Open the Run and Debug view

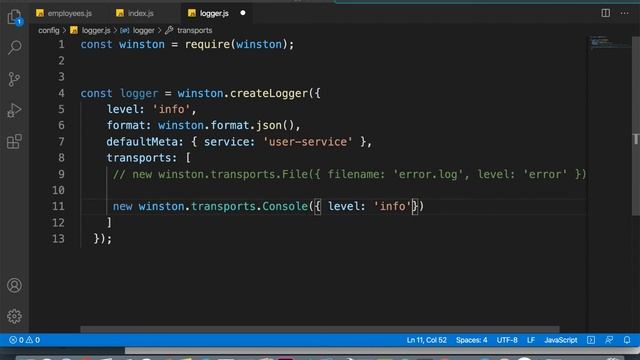point(14,110)
